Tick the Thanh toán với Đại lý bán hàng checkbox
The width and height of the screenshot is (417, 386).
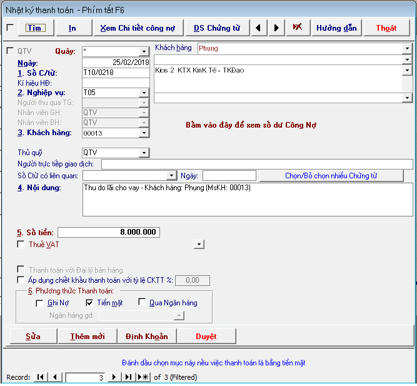click(x=21, y=269)
